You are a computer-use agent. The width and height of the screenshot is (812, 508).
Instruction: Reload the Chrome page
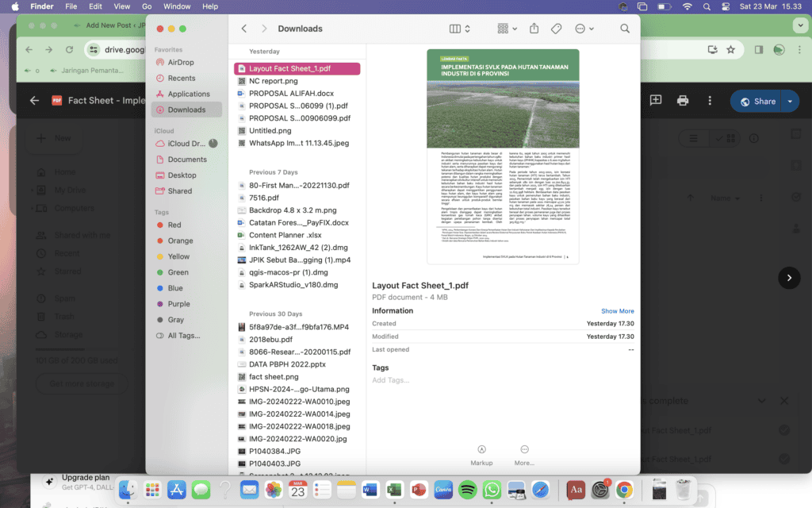(70, 50)
